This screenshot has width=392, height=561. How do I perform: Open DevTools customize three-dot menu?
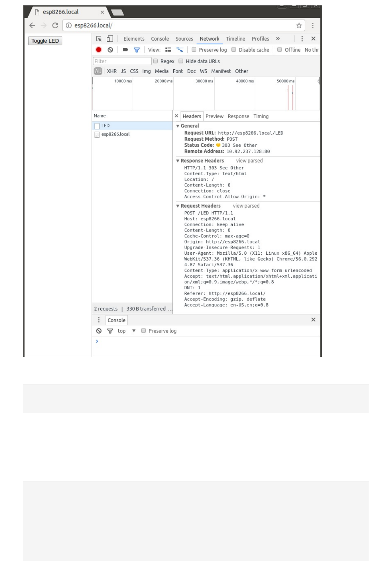(302, 39)
